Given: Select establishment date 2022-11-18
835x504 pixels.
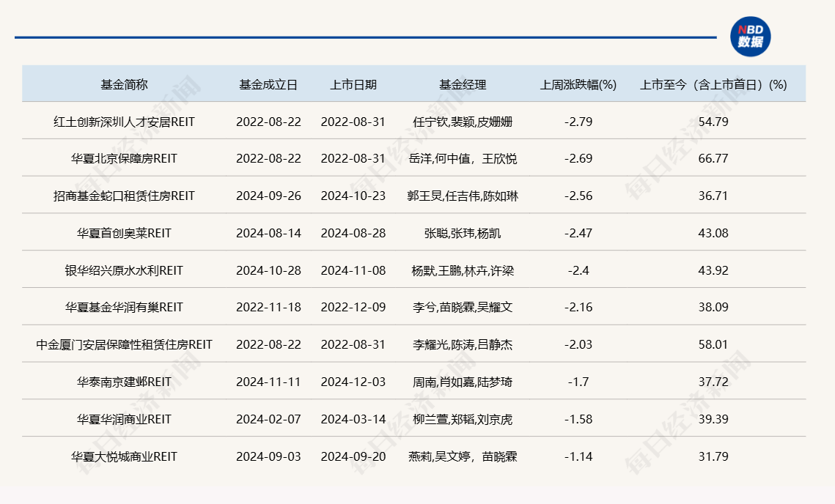Looking at the screenshot, I should click(268, 307).
